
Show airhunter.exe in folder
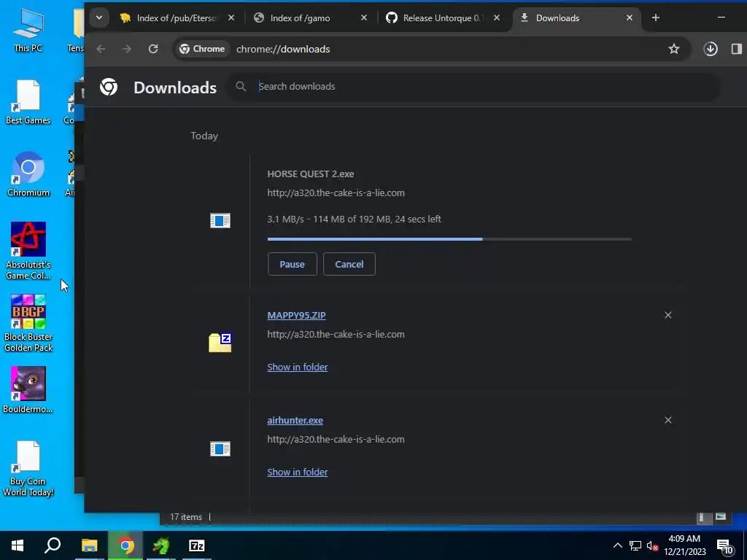(298, 472)
